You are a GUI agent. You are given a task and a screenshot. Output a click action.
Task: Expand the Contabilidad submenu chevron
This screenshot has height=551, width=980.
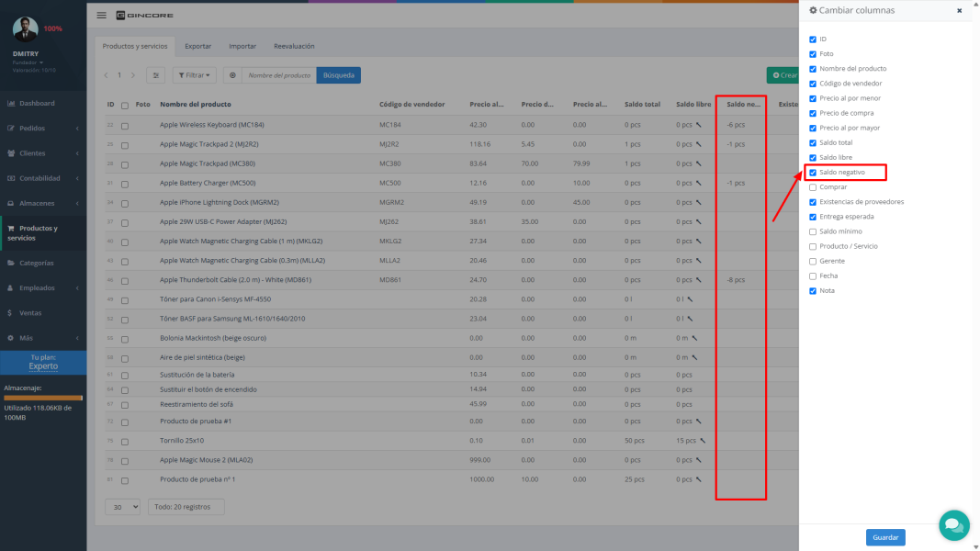click(x=77, y=178)
